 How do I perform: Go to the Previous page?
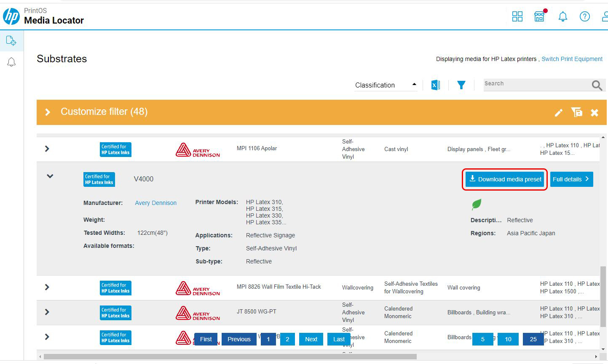click(x=239, y=339)
